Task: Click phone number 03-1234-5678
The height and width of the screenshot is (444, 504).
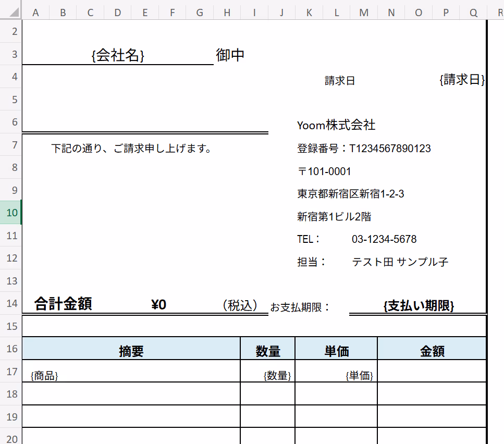Action: (x=384, y=239)
